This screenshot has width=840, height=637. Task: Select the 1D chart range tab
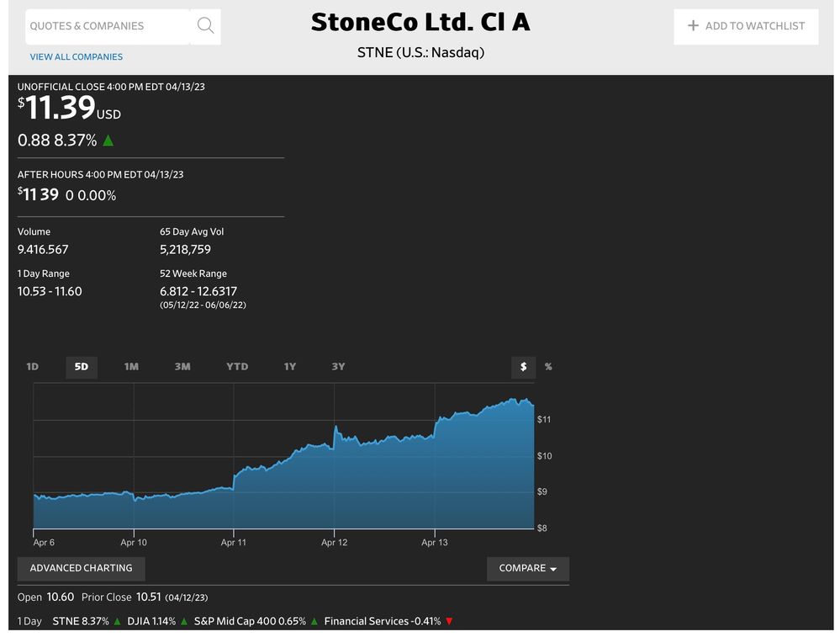point(33,367)
